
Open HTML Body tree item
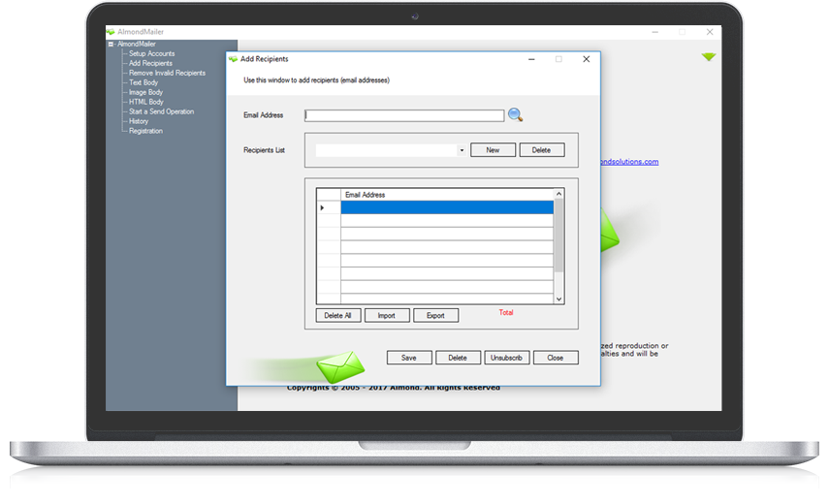tap(146, 102)
